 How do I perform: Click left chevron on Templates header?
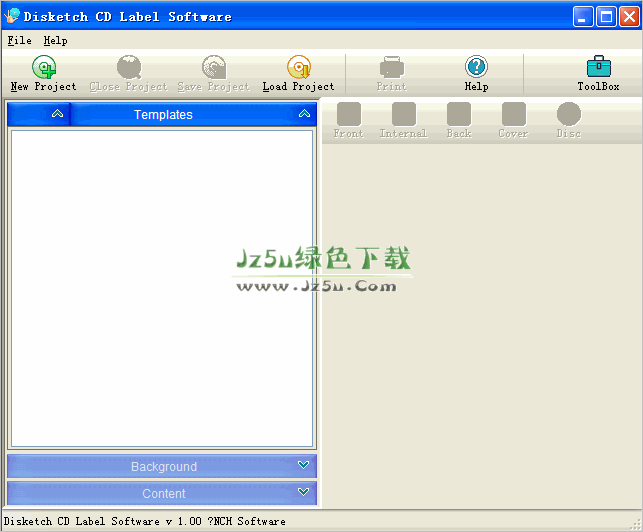tap(57, 114)
